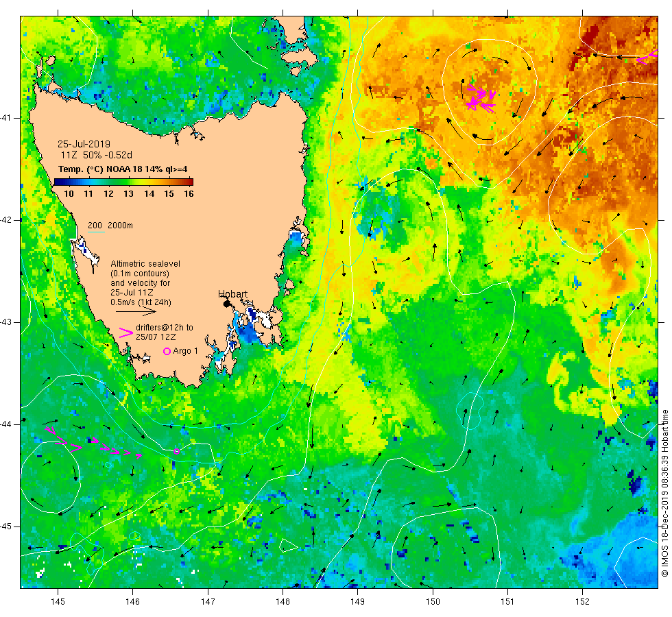
Task: Click the cyan 200m depth contour legend line
Action: point(97,232)
